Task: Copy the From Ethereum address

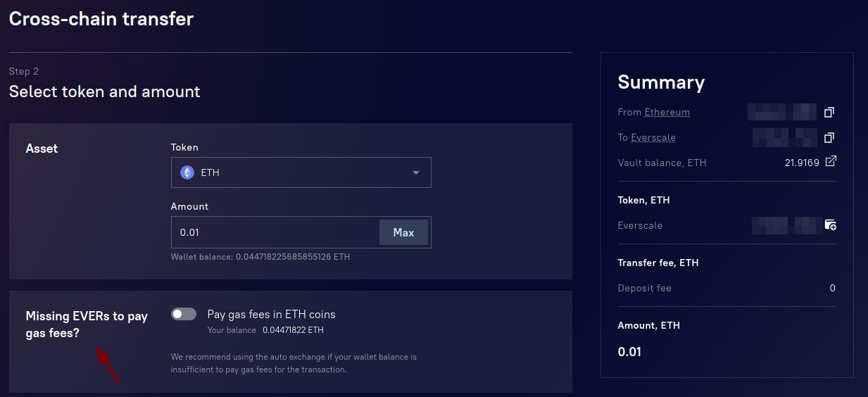Action: [829, 113]
